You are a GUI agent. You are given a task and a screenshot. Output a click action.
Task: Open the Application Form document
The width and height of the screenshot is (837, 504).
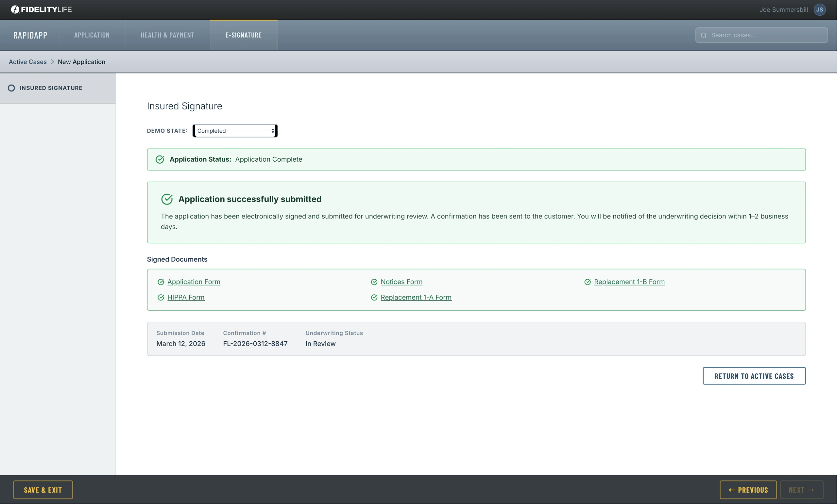point(194,282)
